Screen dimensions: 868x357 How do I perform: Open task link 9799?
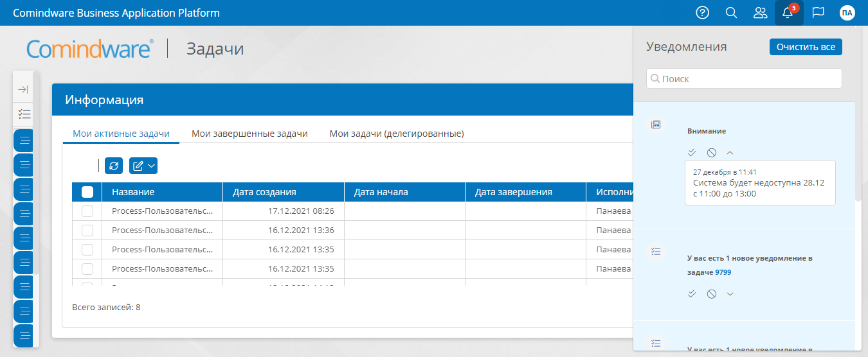coord(723,272)
